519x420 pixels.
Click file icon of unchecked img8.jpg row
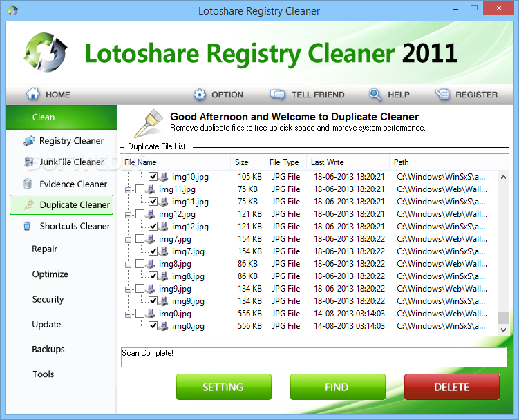[150, 263]
